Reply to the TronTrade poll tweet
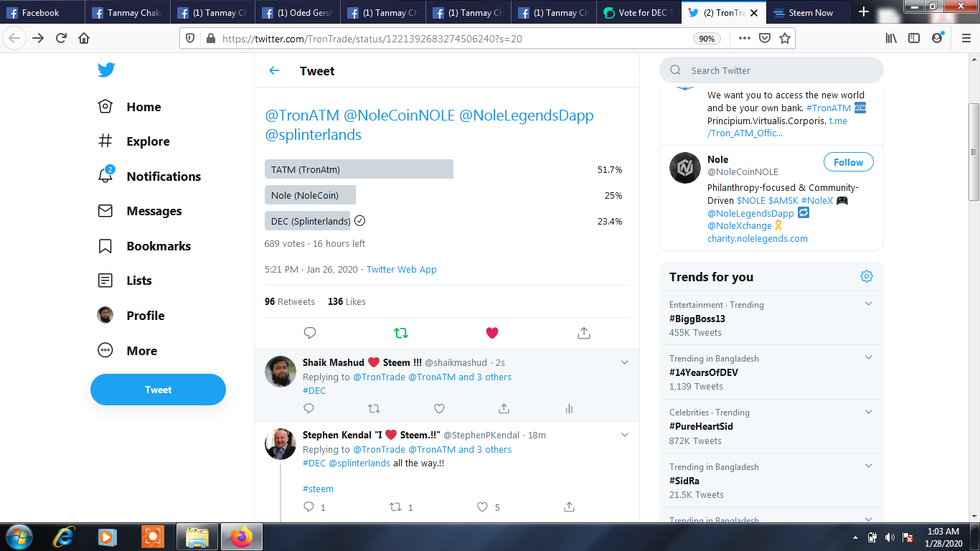 [310, 333]
